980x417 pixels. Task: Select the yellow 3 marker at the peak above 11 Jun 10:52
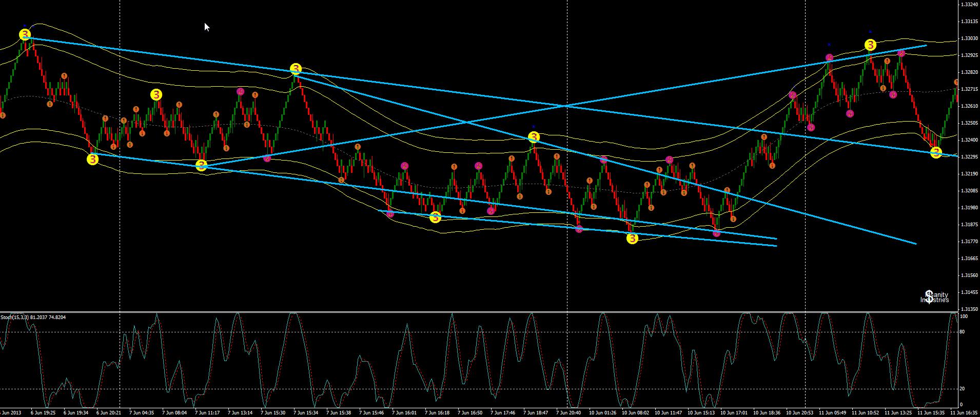870,45
